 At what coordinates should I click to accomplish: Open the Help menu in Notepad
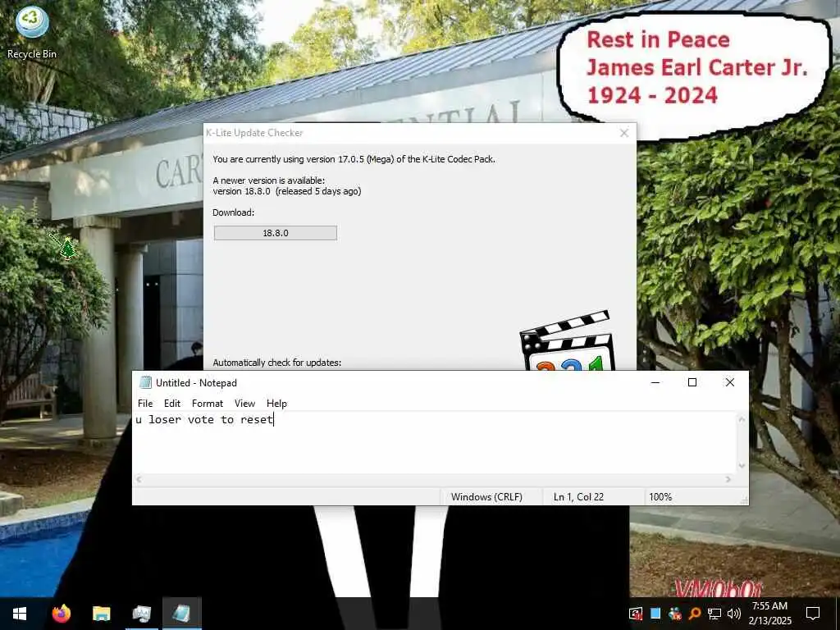pyautogui.click(x=276, y=404)
